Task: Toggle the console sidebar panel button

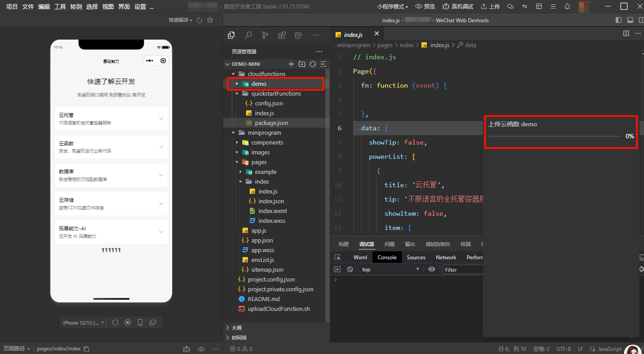Action: click(x=337, y=270)
